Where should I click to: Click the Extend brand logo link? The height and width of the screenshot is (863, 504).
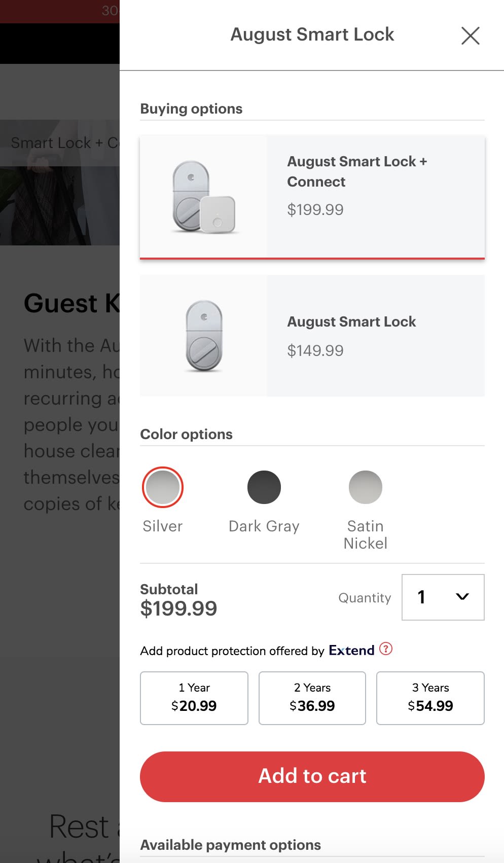(x=351, y=650)
